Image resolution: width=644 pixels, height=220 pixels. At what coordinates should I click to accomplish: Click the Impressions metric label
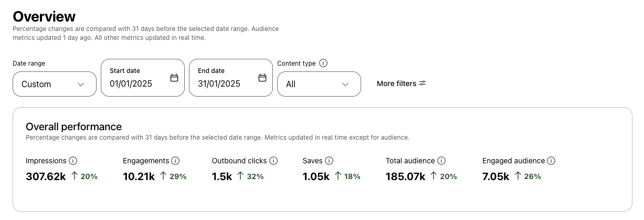coord(46,161)
